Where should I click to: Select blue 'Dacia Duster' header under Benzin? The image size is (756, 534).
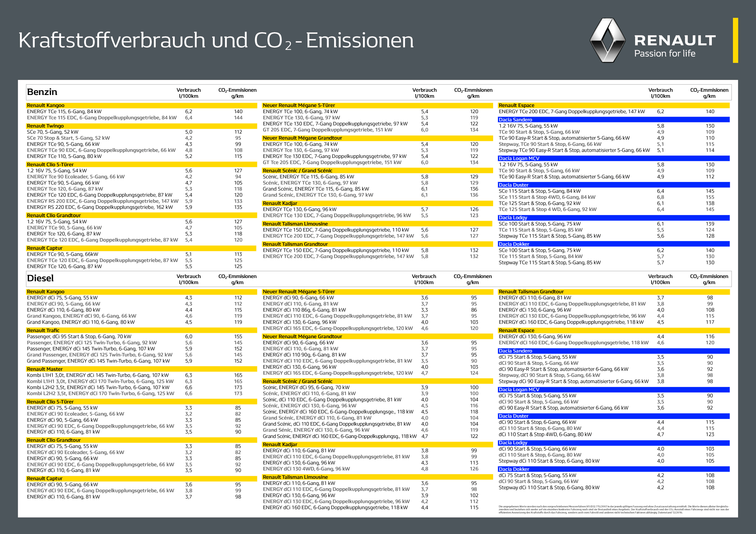click(614, 185)
